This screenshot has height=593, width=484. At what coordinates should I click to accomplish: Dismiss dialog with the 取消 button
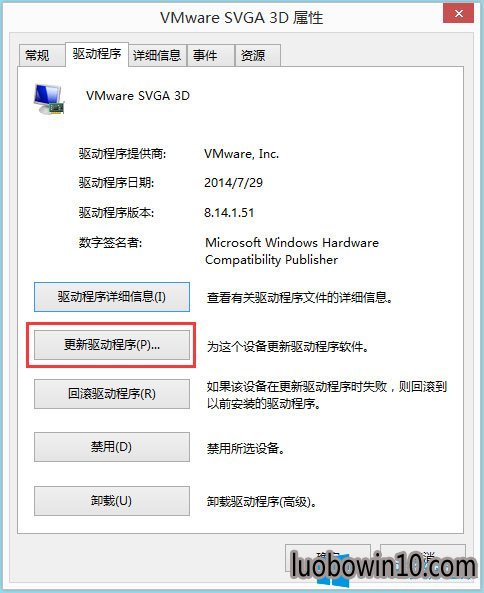423,558
